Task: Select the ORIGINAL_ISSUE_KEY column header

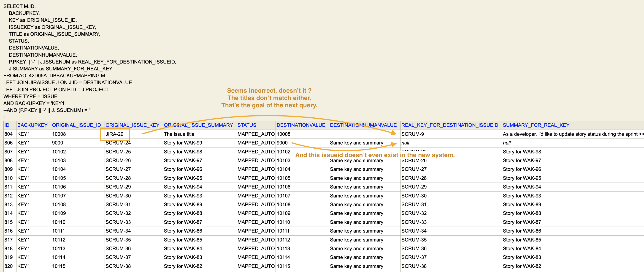Action: pos(132,125)
